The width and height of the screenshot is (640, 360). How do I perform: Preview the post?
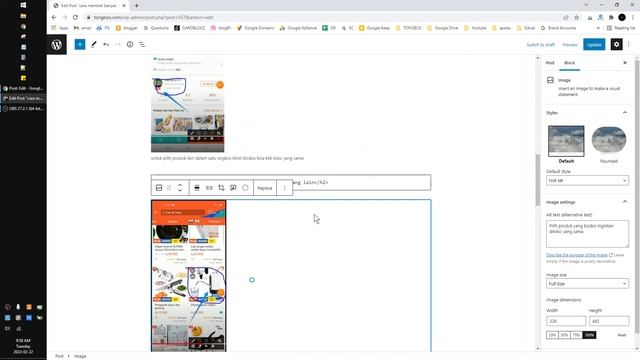tap(570, 44)
